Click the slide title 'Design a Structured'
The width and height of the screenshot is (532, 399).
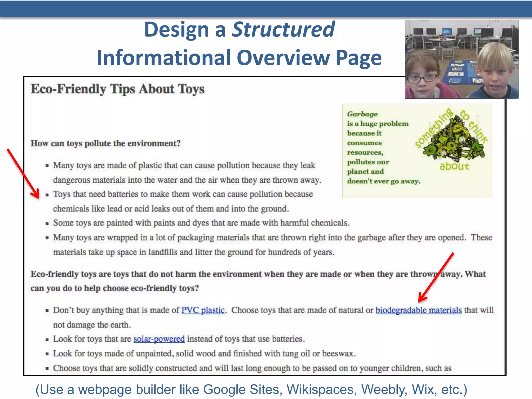[239, 30]
